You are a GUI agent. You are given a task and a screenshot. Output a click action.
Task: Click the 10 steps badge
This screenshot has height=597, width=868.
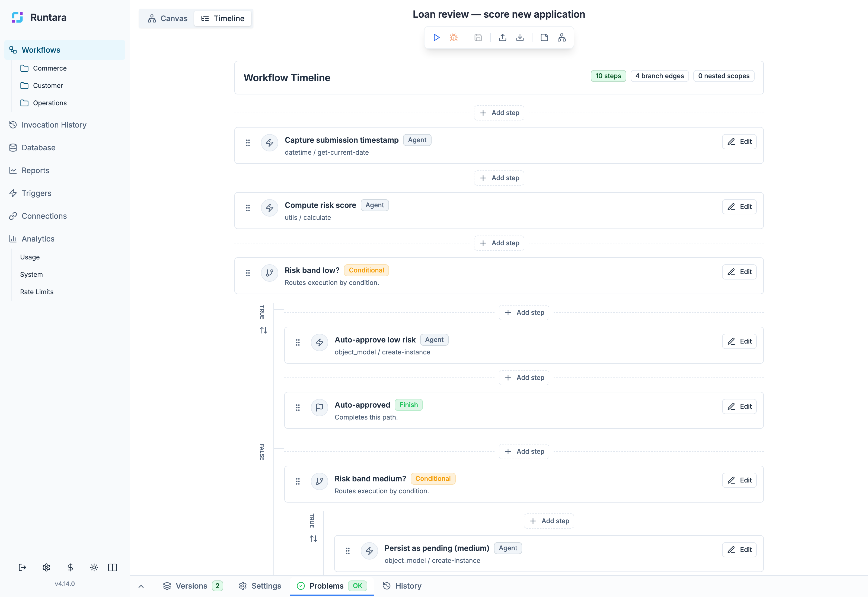(x=608, y=76)
